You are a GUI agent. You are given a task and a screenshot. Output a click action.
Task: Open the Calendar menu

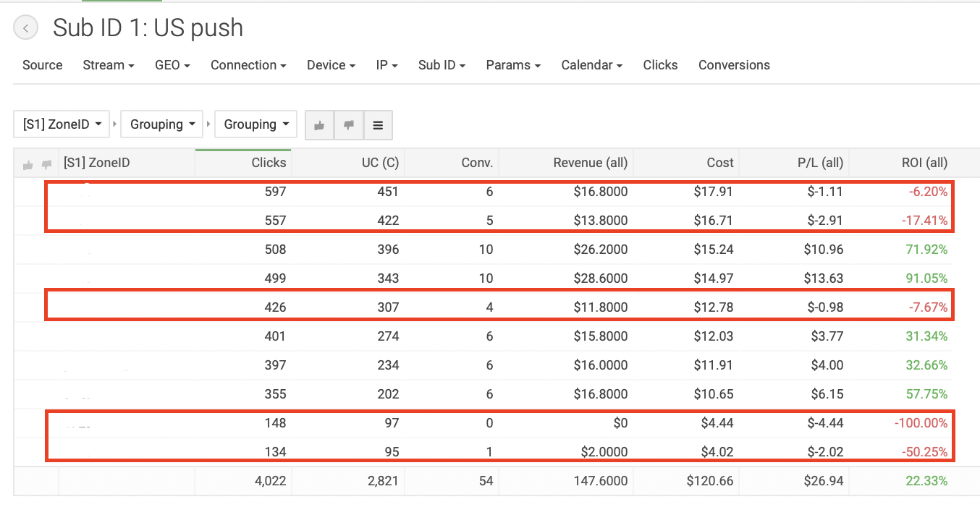coord(591,65)
